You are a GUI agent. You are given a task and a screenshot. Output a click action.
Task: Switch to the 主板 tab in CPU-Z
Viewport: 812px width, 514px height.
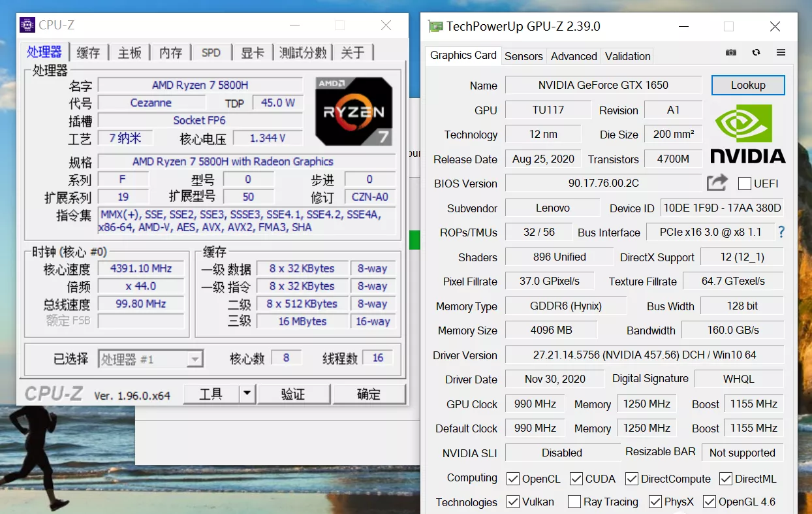click(x=130, y=53)
